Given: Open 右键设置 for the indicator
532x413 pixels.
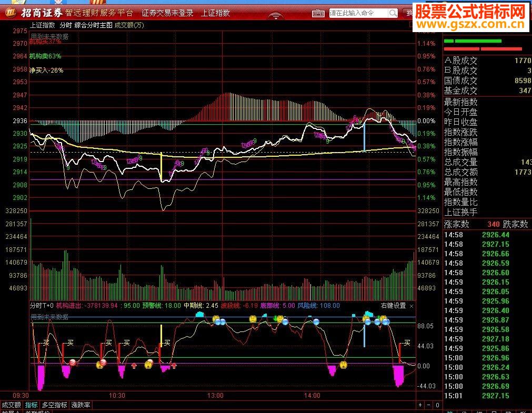Looking at the screenshot, I should pyautogui.click(x=393, y=306).
